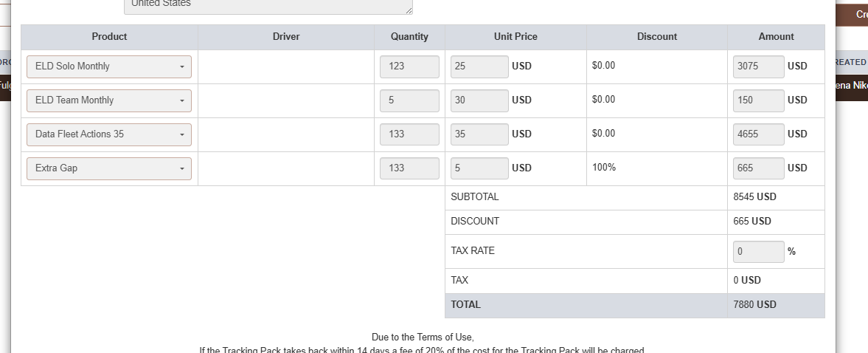Click the Data Fleet Actions quantity field
868x353 pixels.
[x=409, y=134]
